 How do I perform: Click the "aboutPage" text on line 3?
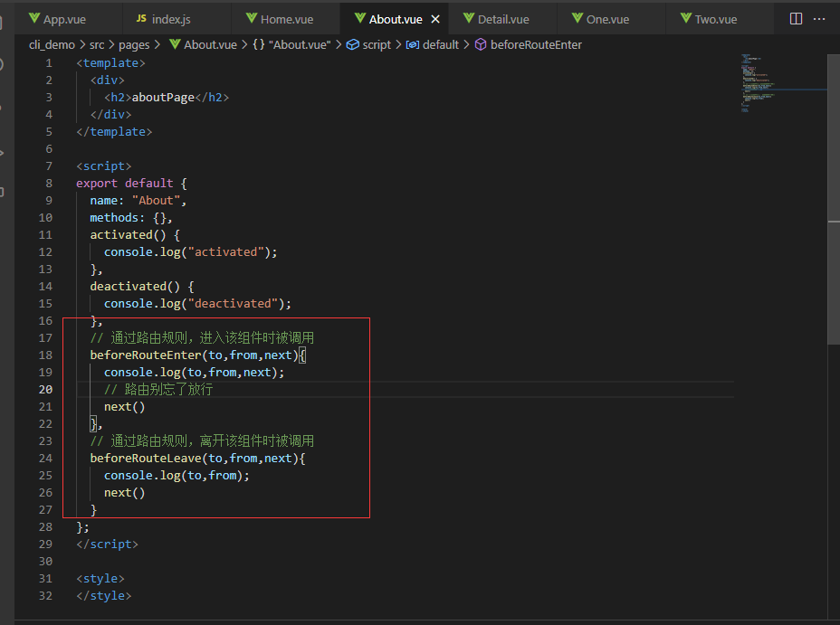tap(163, 98)
